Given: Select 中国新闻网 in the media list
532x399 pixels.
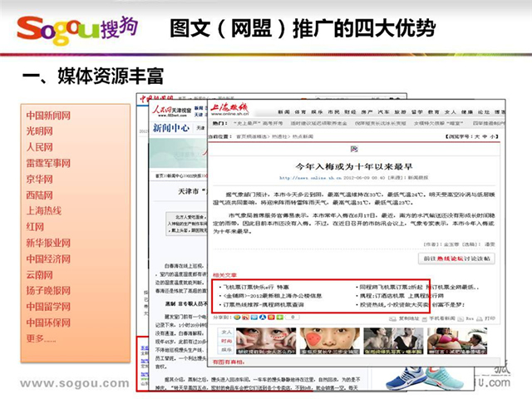Looking at the screenshot, I should point(47,115).
